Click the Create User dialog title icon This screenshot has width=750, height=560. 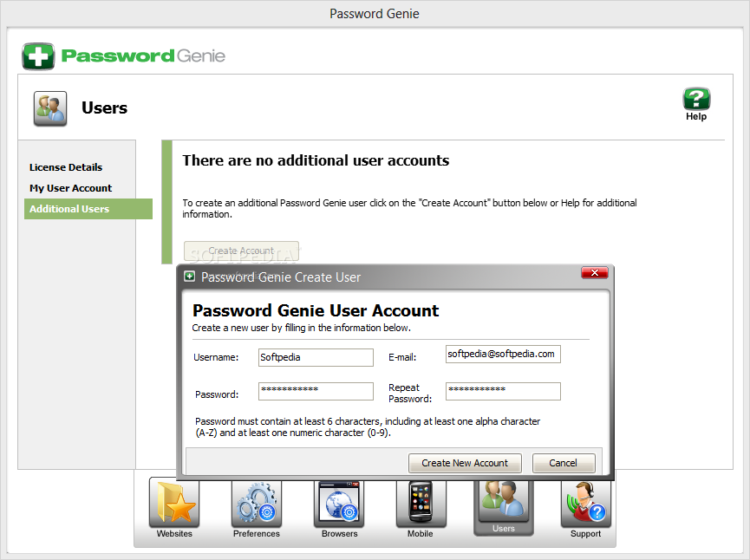click(x=190, y=277)
